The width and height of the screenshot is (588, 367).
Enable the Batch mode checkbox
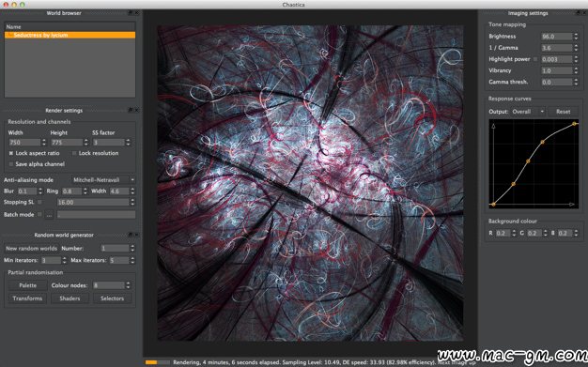[39, 214]
